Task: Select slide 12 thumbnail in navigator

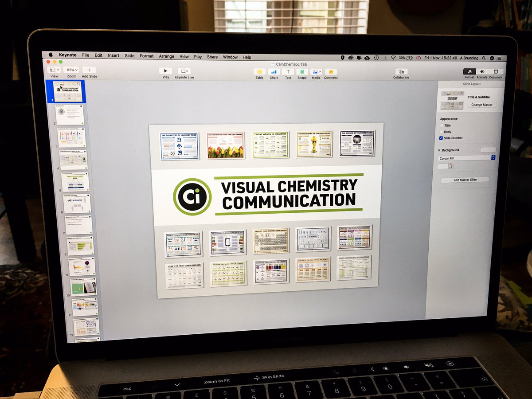Action: (86, 327)
